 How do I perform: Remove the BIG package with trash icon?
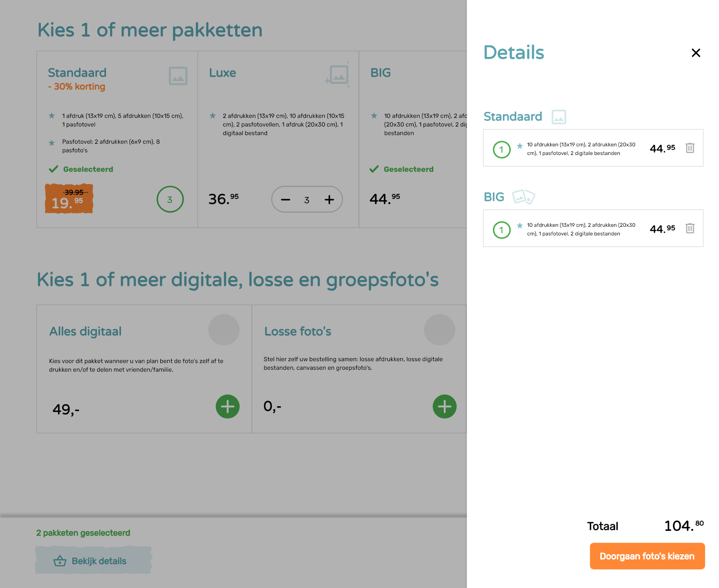[690, 228]
